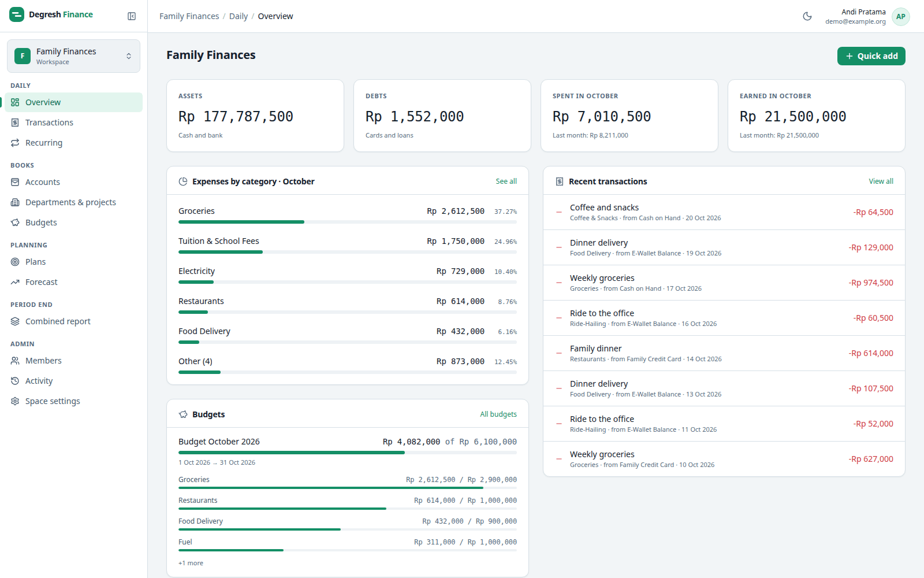The height and width of the screenshot is (578, 924).
Task: Open the Coffee and snacks transaction
Action: (724, 212)
